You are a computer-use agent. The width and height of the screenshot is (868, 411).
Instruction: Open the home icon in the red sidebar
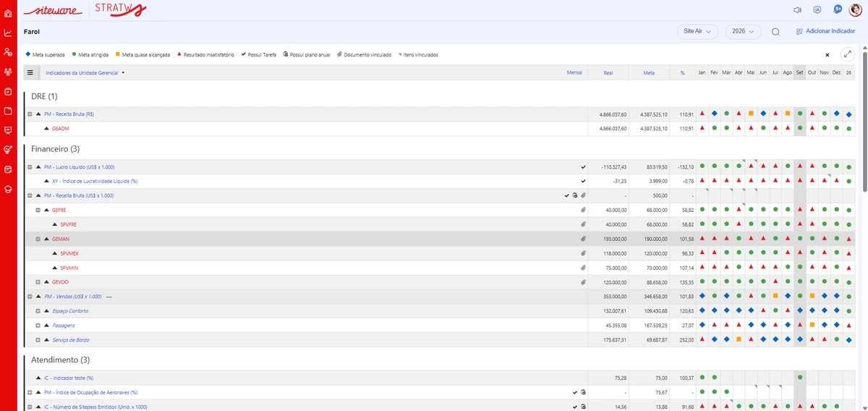tap(8, 13)
